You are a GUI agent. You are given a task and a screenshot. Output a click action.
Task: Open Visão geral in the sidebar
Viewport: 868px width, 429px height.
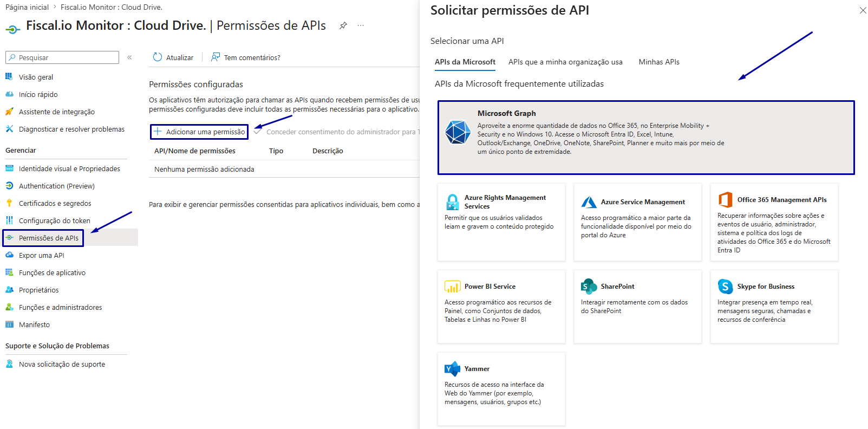click(x=36, y=77)
